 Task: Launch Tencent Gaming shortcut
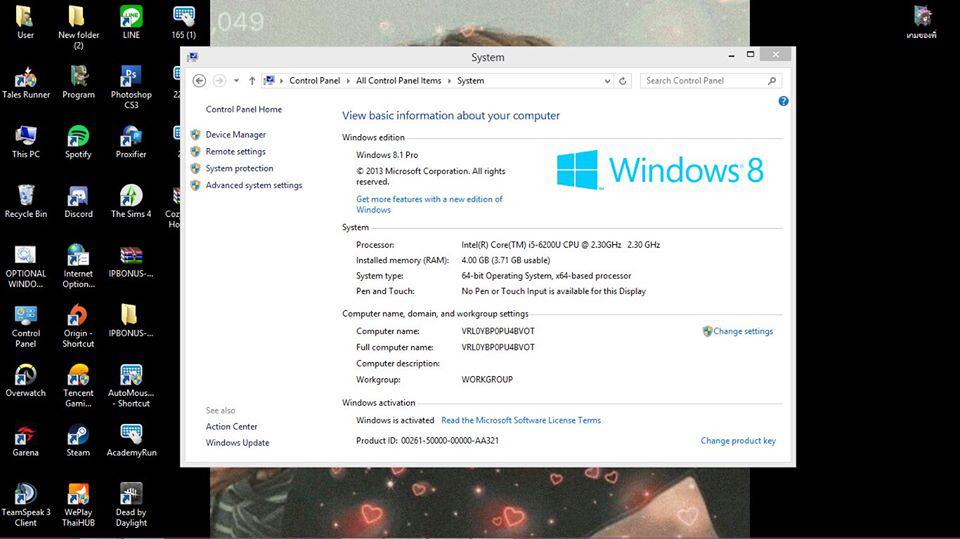[78, 385]
